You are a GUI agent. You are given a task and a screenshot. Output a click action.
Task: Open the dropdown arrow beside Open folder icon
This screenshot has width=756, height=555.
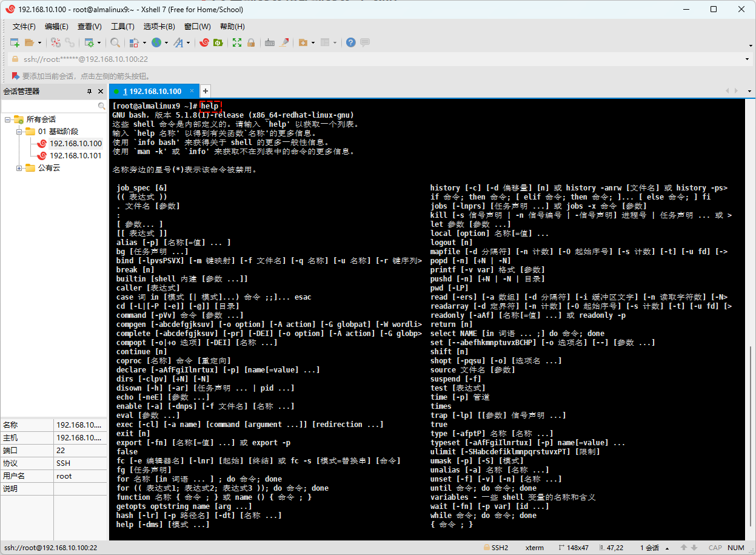click(40, 42)
